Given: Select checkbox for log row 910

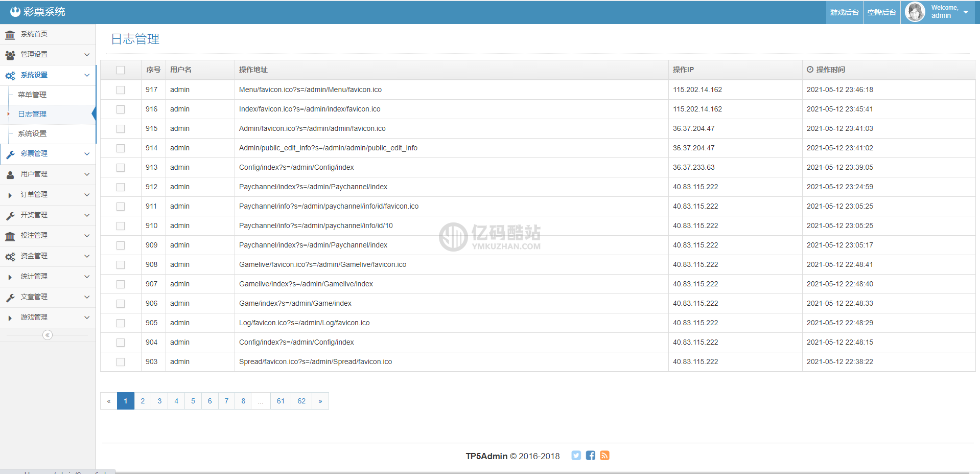Looking at the screenshot, I should (121, 226).
